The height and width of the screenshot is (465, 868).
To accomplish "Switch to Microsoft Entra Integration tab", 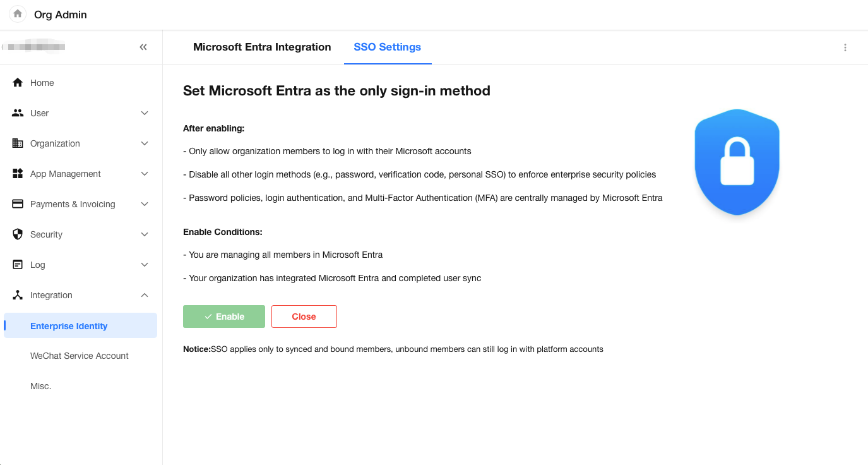I will pos(262,47).
